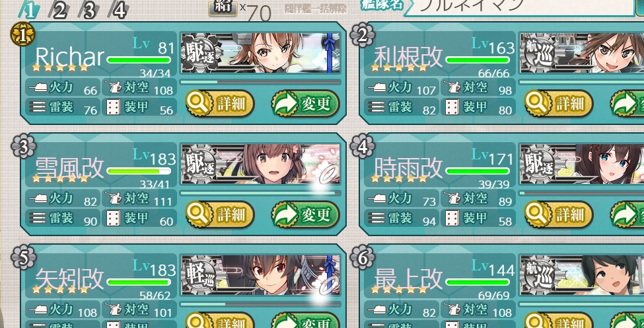Select 雪風改 ship portrait banner
The image size is (644, 328).
click(x=260, y=164)
